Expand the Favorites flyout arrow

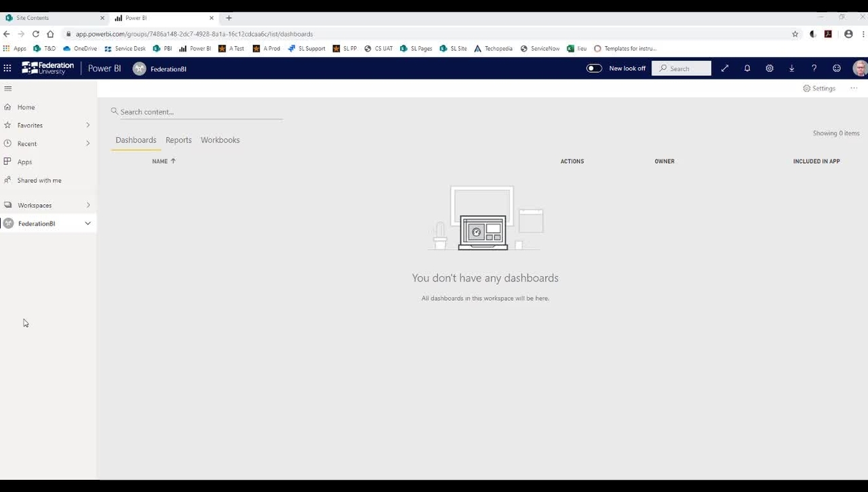coord(87,125)
